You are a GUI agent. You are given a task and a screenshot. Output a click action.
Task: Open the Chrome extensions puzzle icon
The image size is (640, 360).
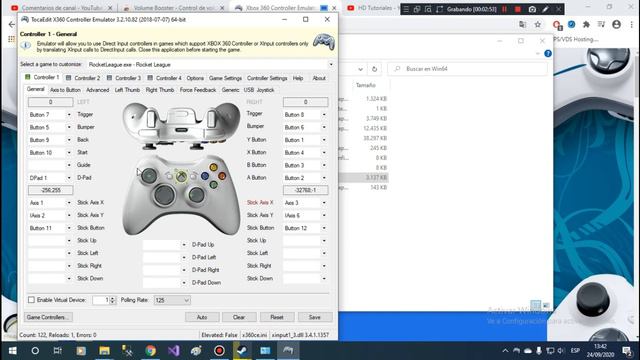coord(586,24)
